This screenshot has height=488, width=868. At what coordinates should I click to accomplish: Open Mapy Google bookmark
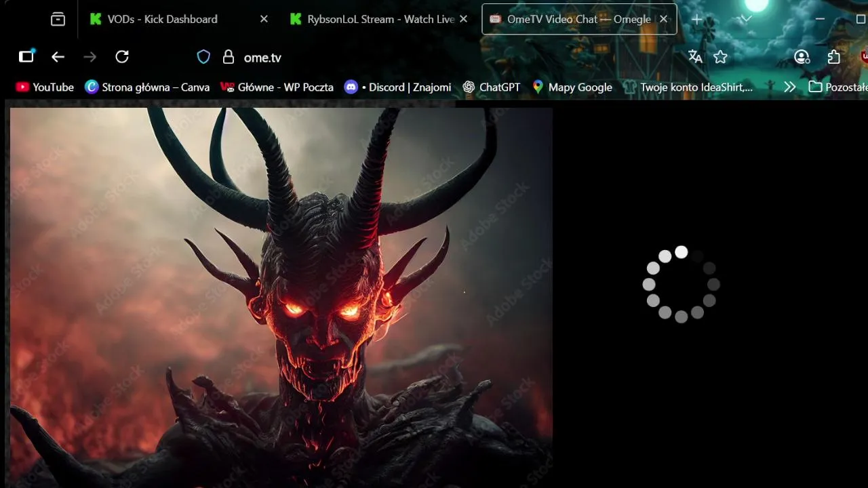click(x=572, y=87)
